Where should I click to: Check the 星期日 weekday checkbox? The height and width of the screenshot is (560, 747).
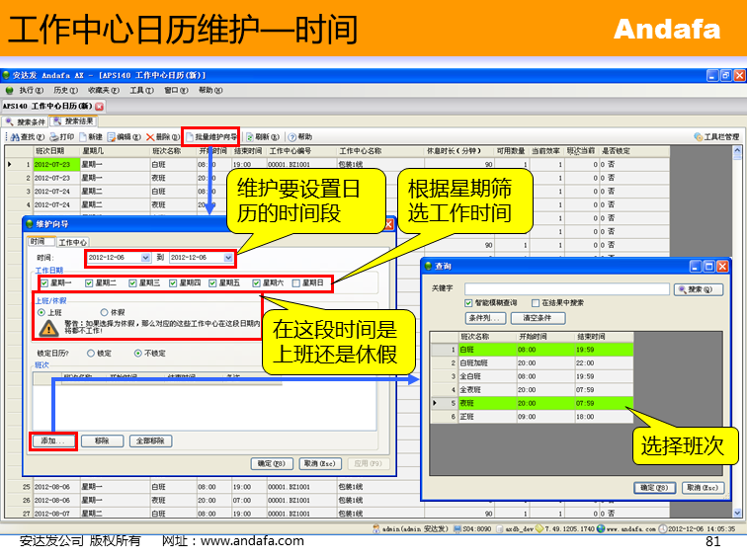click(296, 283)
